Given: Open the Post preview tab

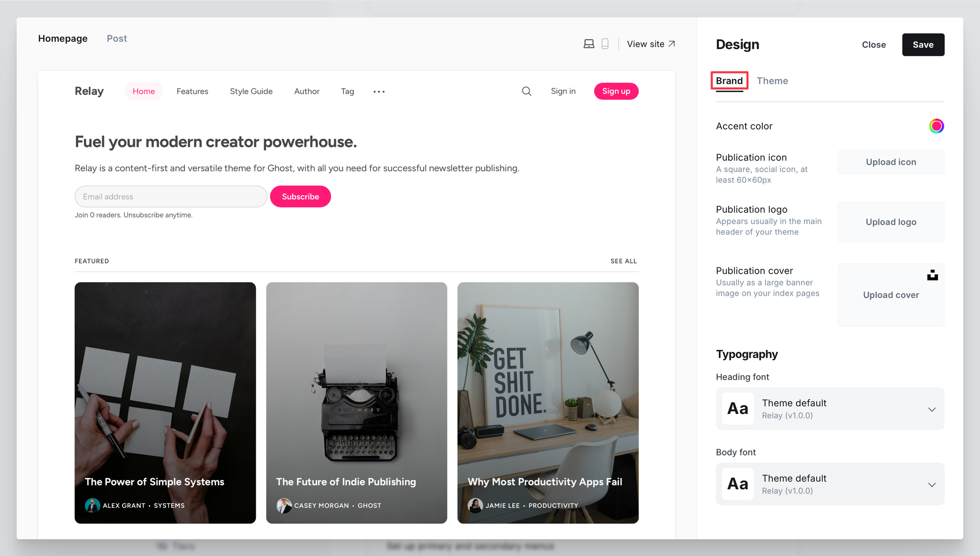Looking at the screenshot, I should tap(117, 39).
